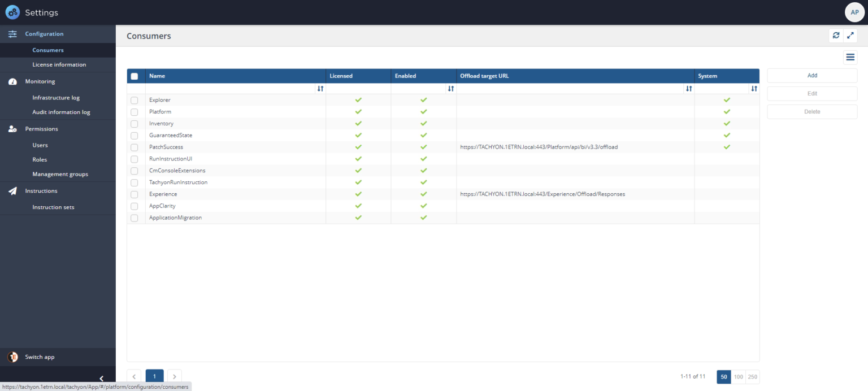The width and height of the screenshot is (868, 391).
Task: Select the PatchSuccess row checkbox
Action: (x=134, y=147)
